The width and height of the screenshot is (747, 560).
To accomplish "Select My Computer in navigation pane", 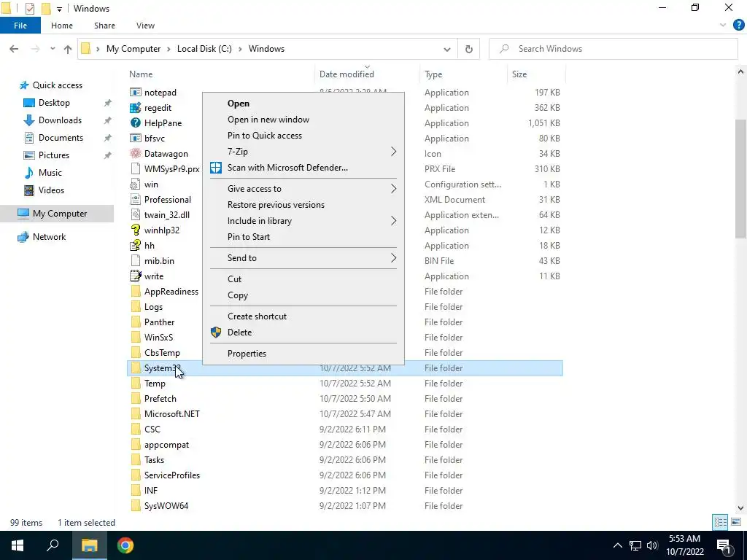I will pyautogui.click(x=57, y=214).
